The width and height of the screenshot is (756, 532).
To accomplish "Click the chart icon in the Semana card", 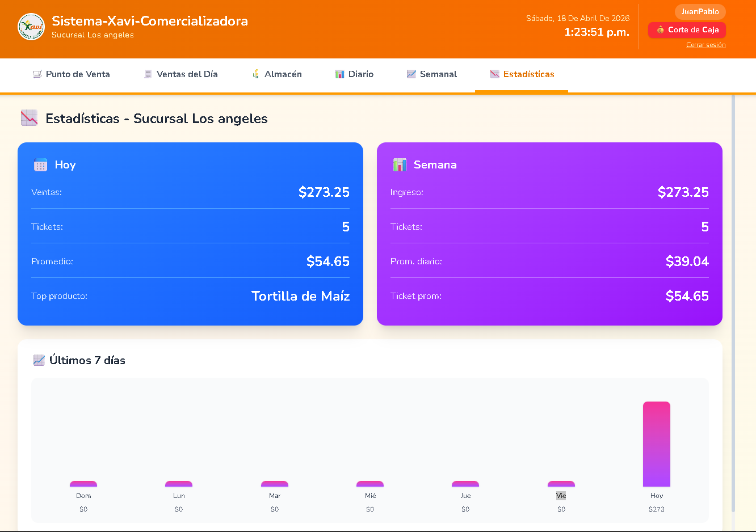I will coord(400,165).
